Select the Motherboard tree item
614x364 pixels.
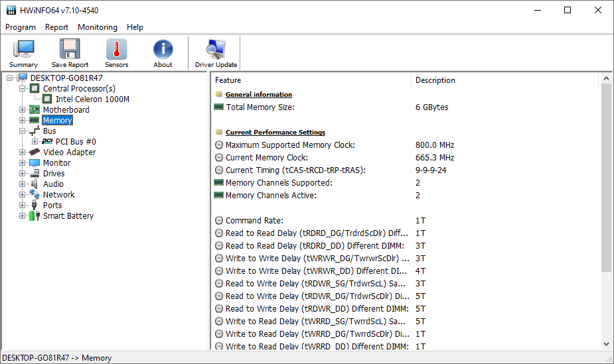[66, 109]
